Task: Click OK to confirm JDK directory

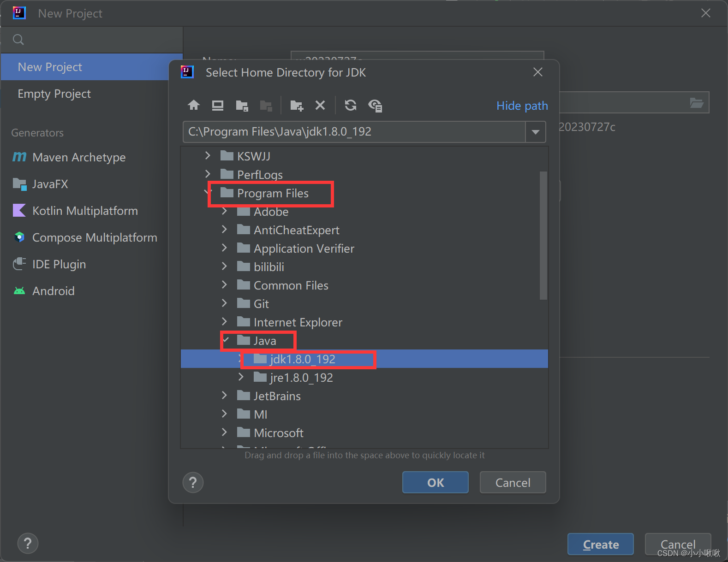Action: (x=435, y=482)
